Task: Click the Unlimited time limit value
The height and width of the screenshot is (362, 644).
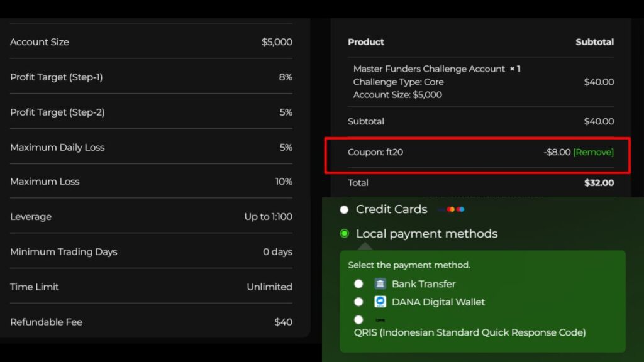Action: 269,287
